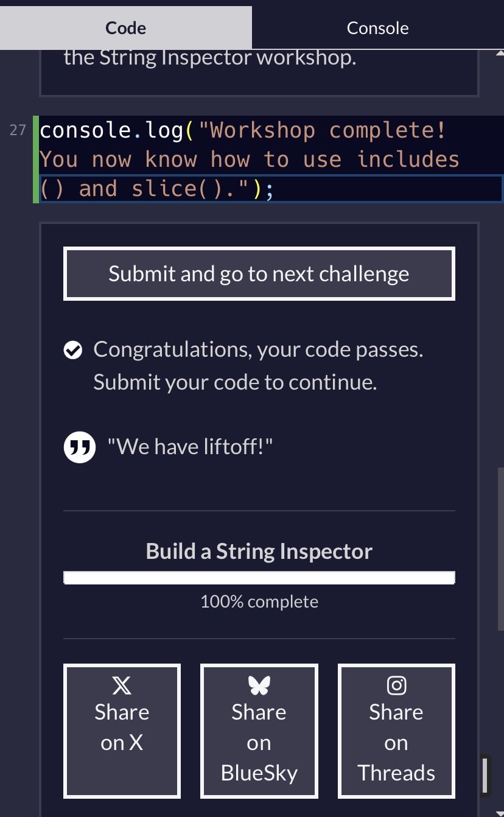Switch to the Code tab
The height and width of the screenshot is (817, 504).
click(x=125, y=27)
